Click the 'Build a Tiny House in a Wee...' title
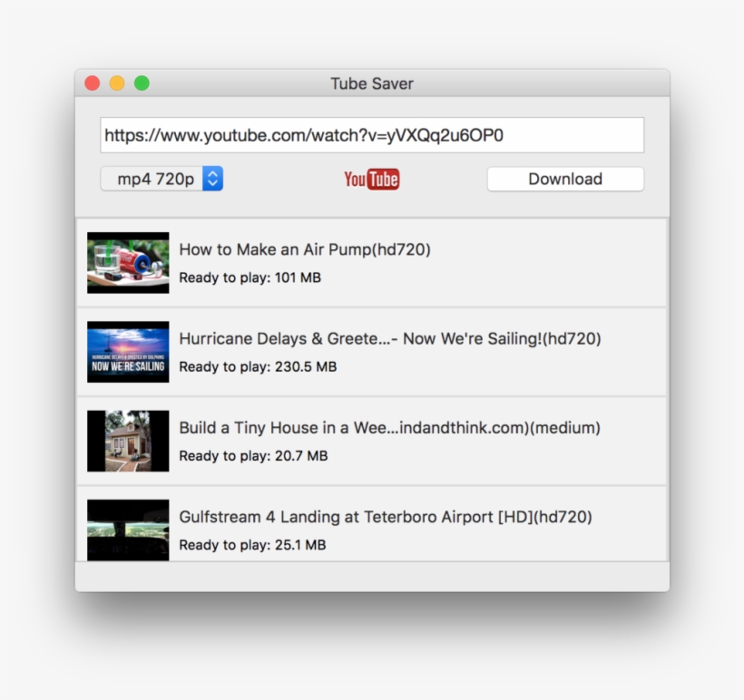 click(x=389, y=428)
